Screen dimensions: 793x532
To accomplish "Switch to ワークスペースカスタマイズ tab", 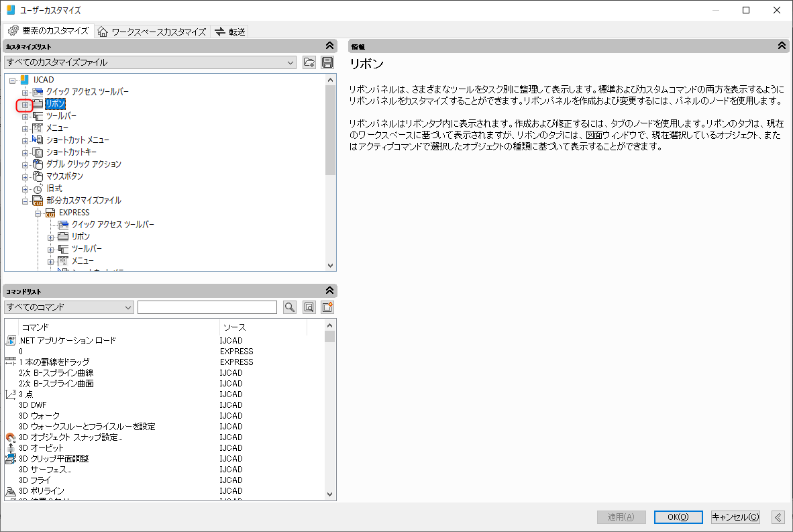I will 152,32.
